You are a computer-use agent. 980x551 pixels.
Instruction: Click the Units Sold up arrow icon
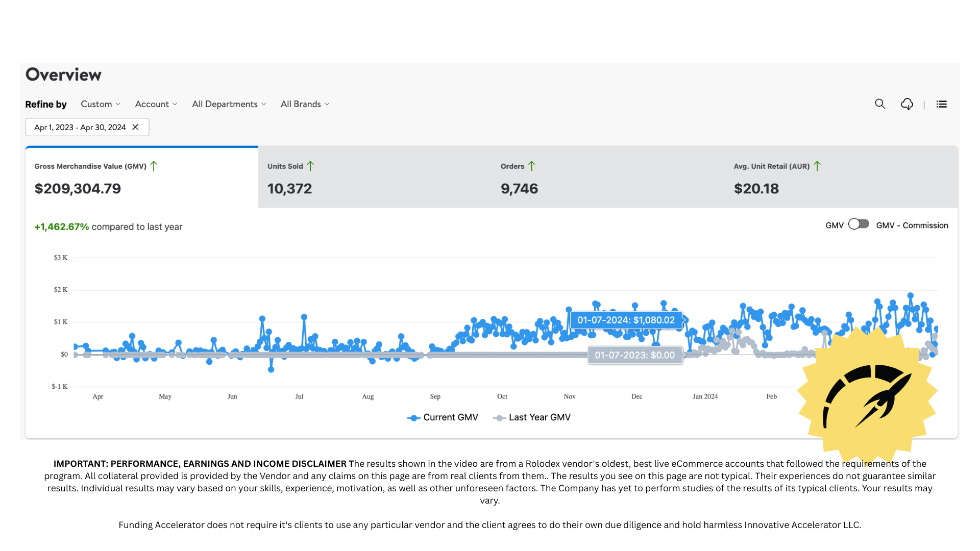tap(310, 166)
